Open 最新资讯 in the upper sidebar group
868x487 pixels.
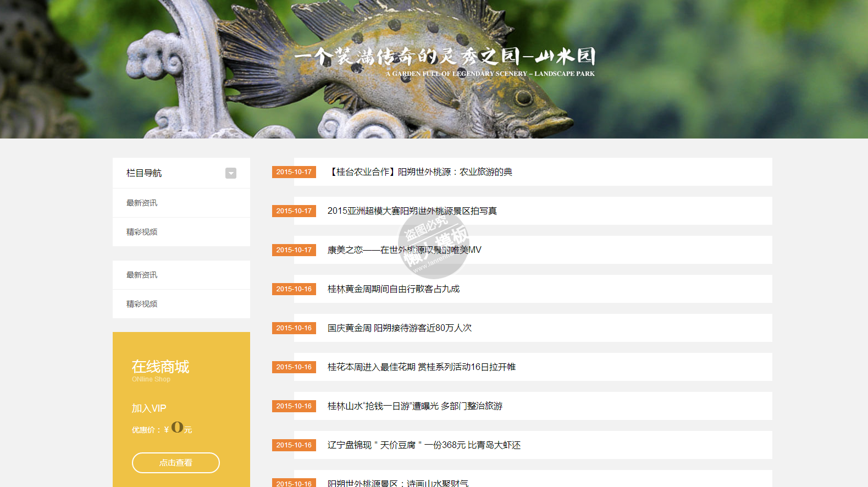tap(142, 203)
